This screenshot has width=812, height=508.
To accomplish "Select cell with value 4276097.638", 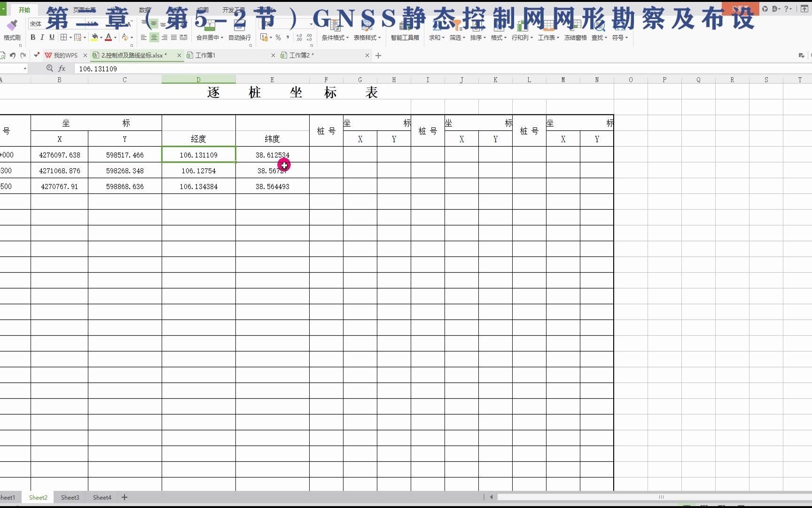I will (60, 155).
